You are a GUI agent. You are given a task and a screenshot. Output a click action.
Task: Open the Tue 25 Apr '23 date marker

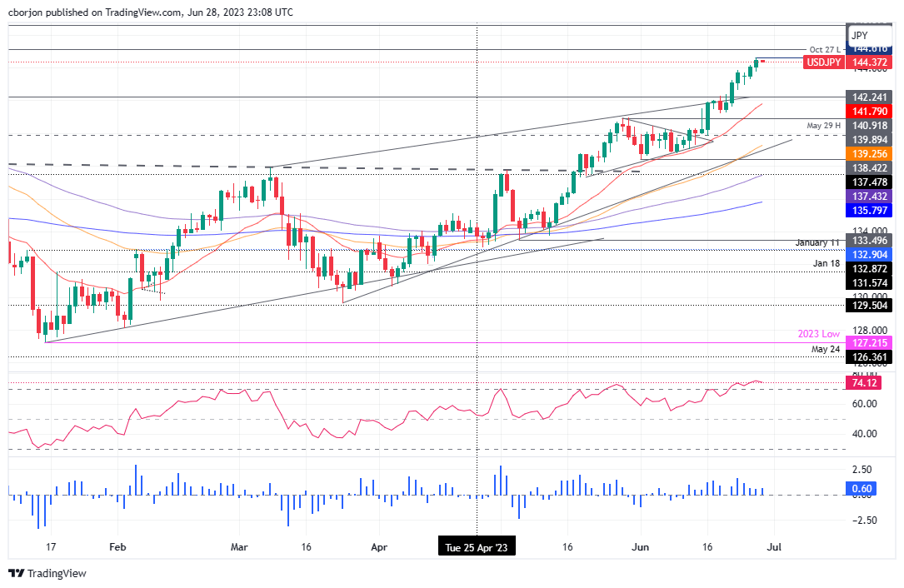point(477,546)
